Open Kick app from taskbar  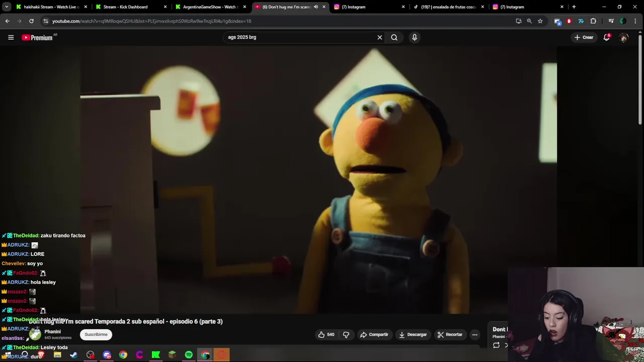[156, 355]
